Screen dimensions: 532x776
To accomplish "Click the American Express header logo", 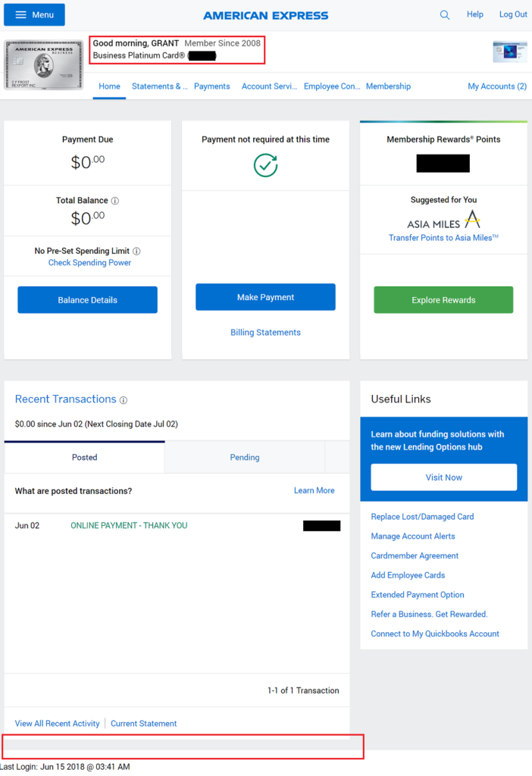I will pyautogui.click(x=265, y=15).
